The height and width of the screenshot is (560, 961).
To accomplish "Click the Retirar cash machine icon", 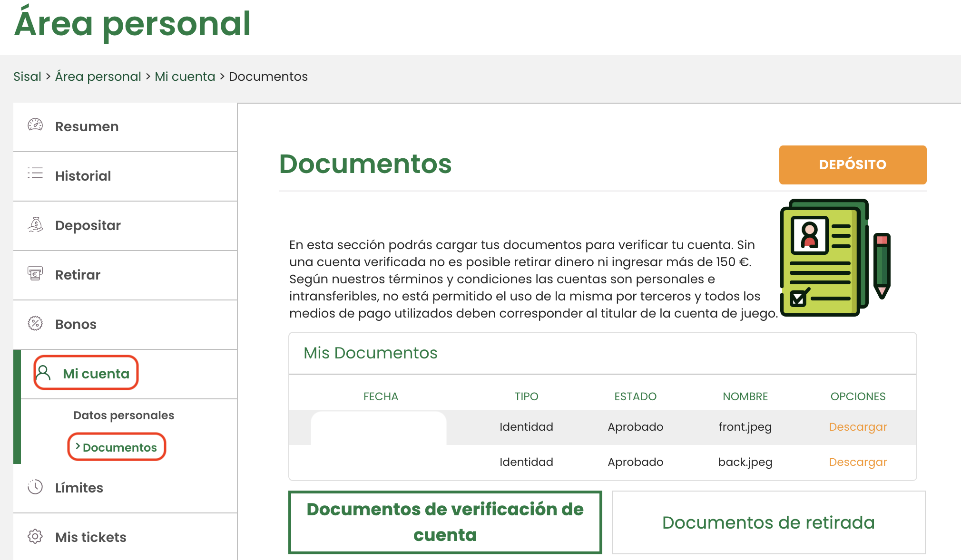I will pyautogui.click(x=35, y=273).
